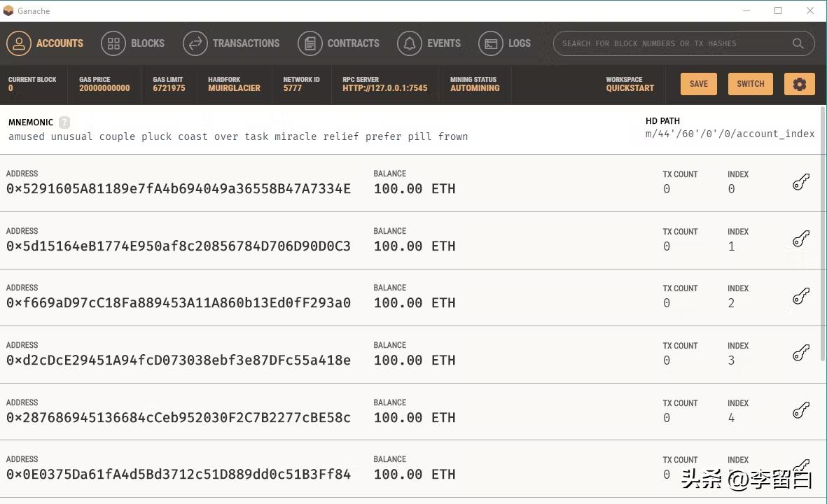This screenshot has width=827, height=504.
Task: View the Events tab
Action: (x=429, y=43)
